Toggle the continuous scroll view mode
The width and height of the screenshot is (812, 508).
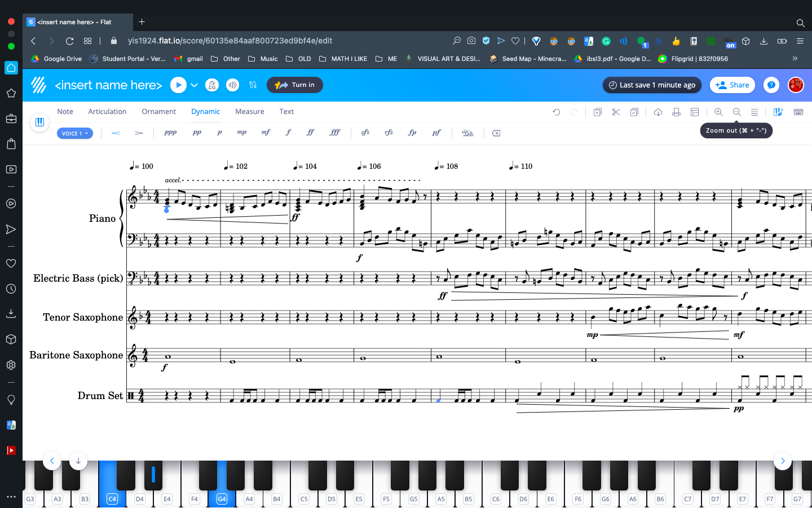point(754,112)
